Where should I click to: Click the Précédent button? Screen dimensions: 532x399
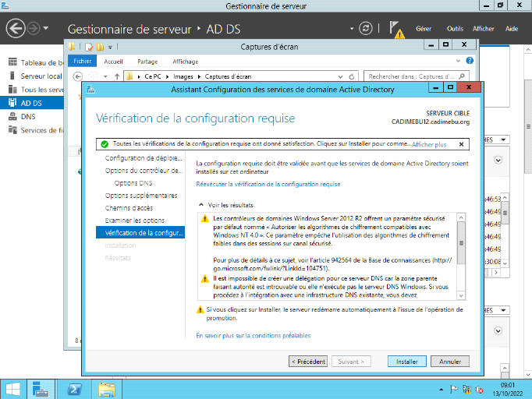308,362
